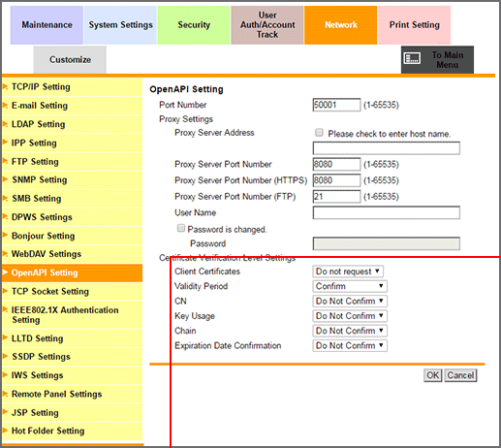501x448 pixels.
Task: Open the Key Usage dropdown
Action: [350, 316]
